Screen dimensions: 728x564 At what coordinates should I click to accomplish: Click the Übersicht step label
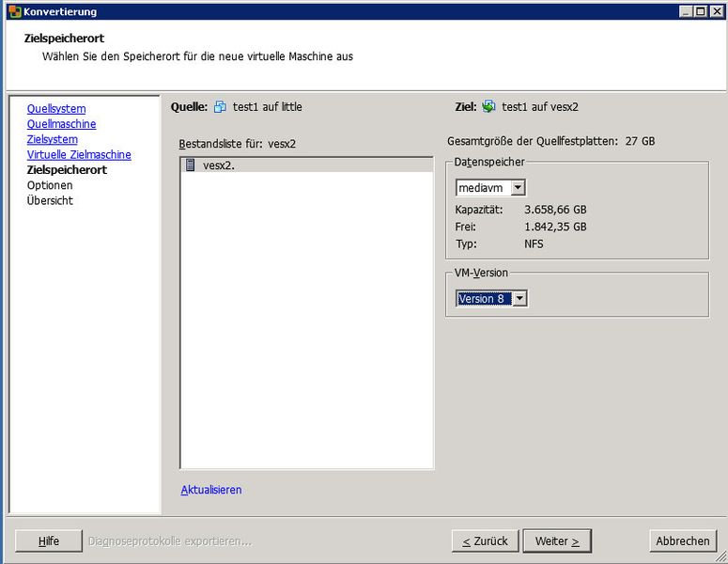coord(50,201)
